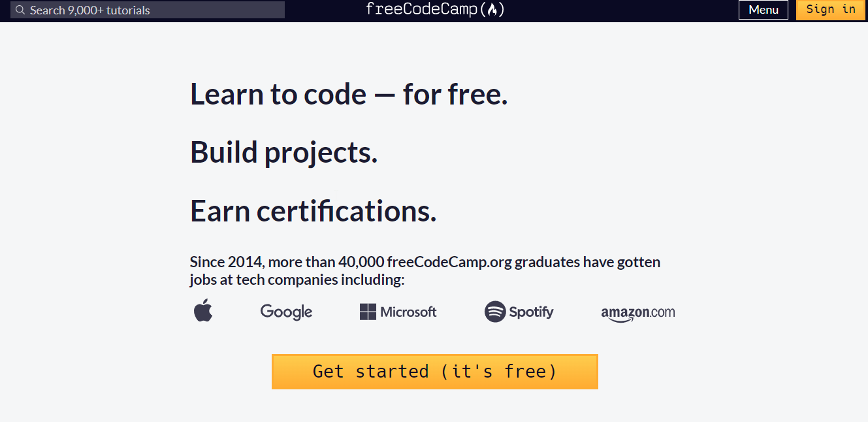Click the Google logo

pos(286,312)
